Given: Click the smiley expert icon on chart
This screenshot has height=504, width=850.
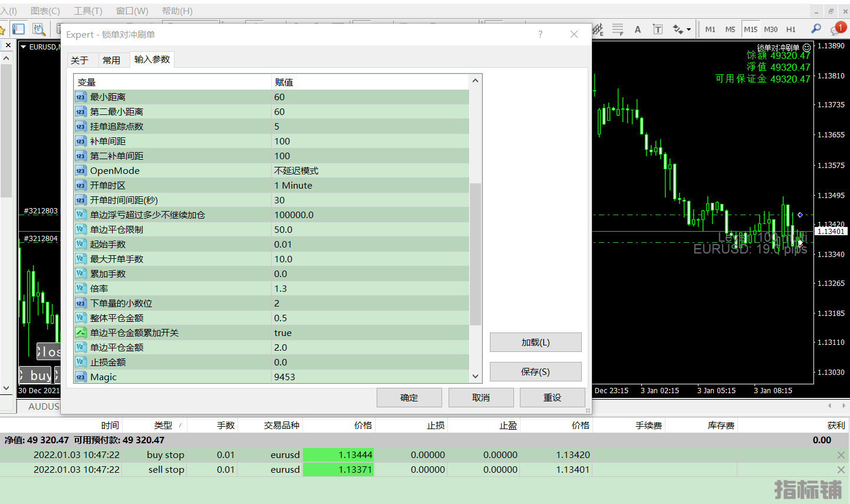Looking at the screenshot, I should [x=806, y=47].
